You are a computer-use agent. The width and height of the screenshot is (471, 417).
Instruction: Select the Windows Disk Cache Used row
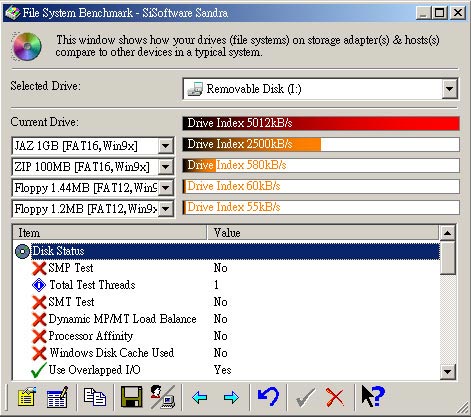point(227,353)
